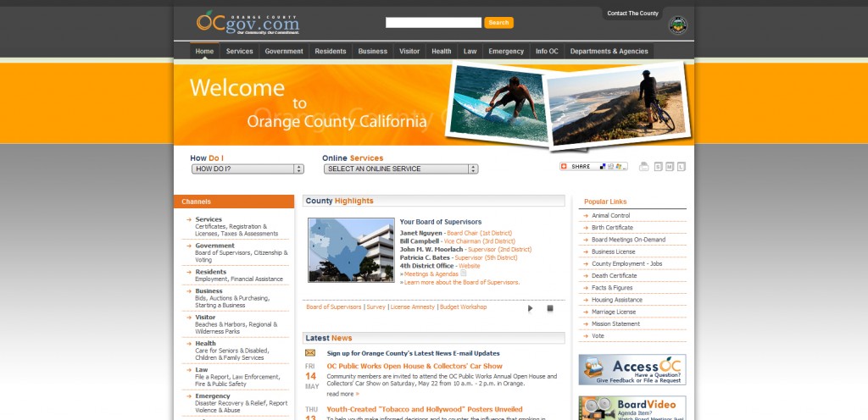Viewport: 868px width, 420px height.
Task: Open the Housing Assistance link
Action: coord(617,300)
